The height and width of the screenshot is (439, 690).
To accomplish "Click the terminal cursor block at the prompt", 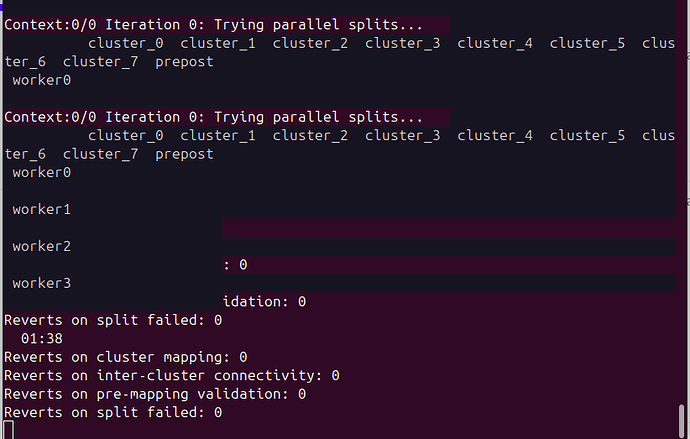I will pos(9,429).
